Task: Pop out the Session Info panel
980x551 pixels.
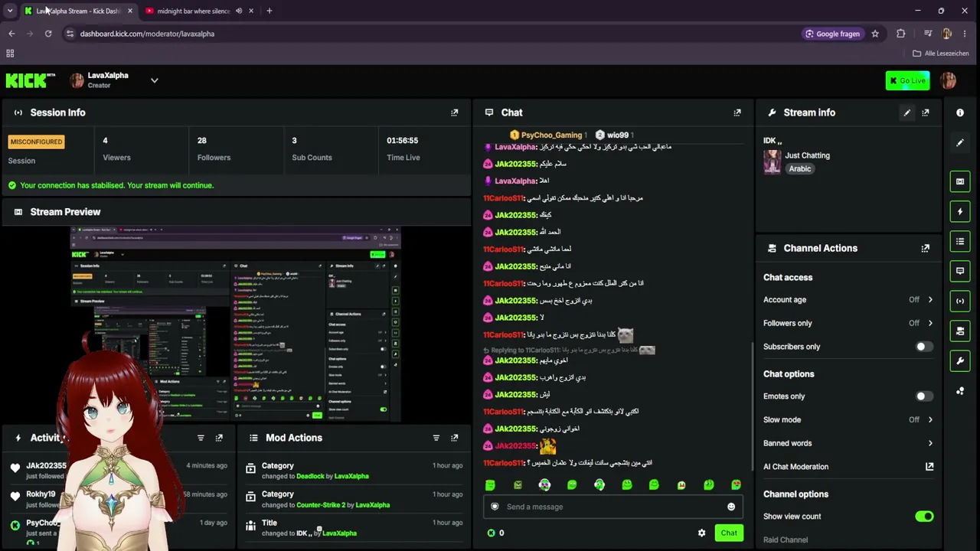Action: (455, 112)
